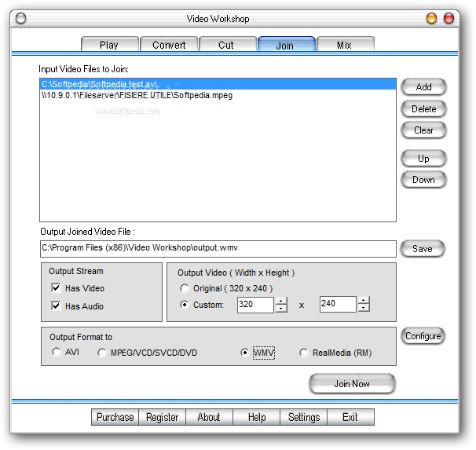Show the About dialog

coord(209,417)
